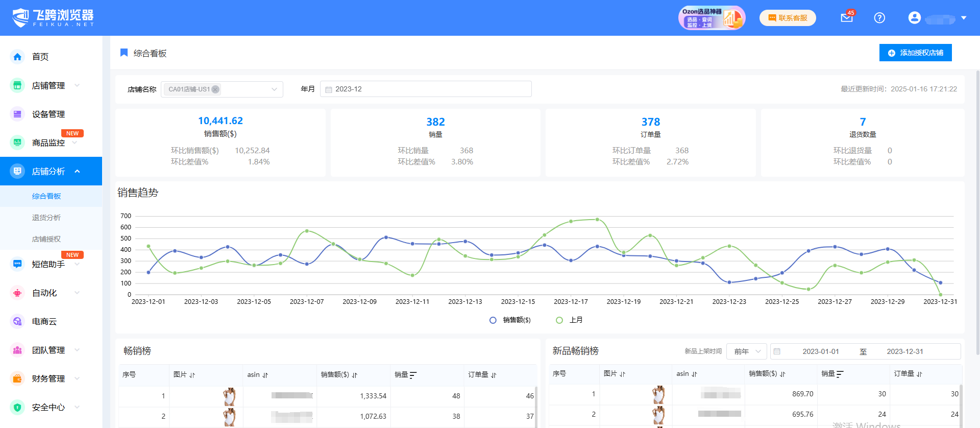Click the 联系客服 button

coord(788,18)
